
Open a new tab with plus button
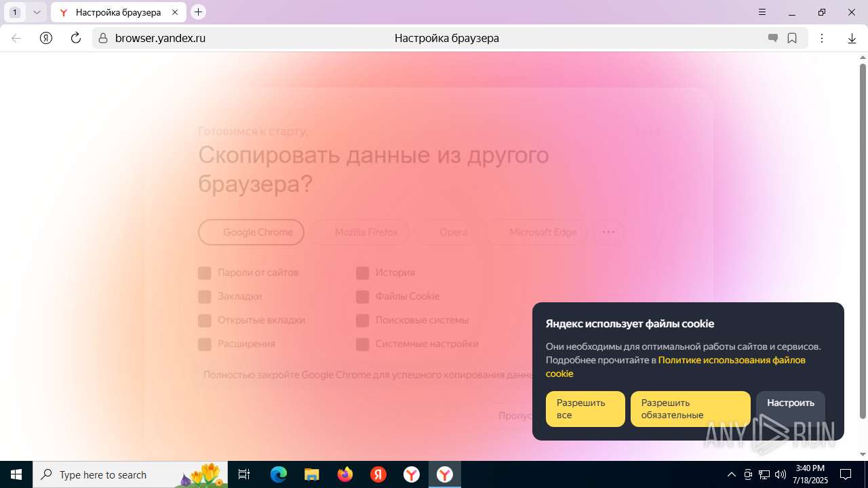click(x=198, y=12)
